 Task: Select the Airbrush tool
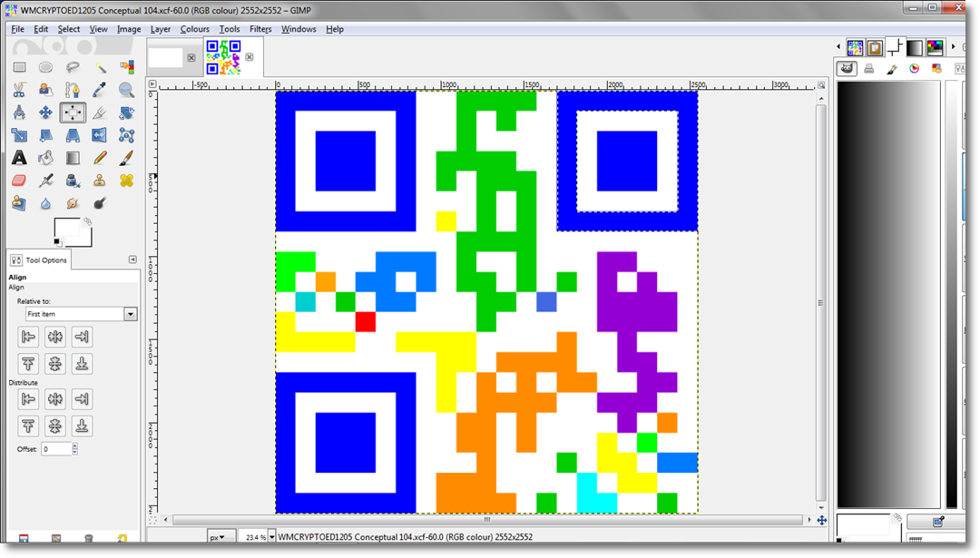tap(45, 181)
